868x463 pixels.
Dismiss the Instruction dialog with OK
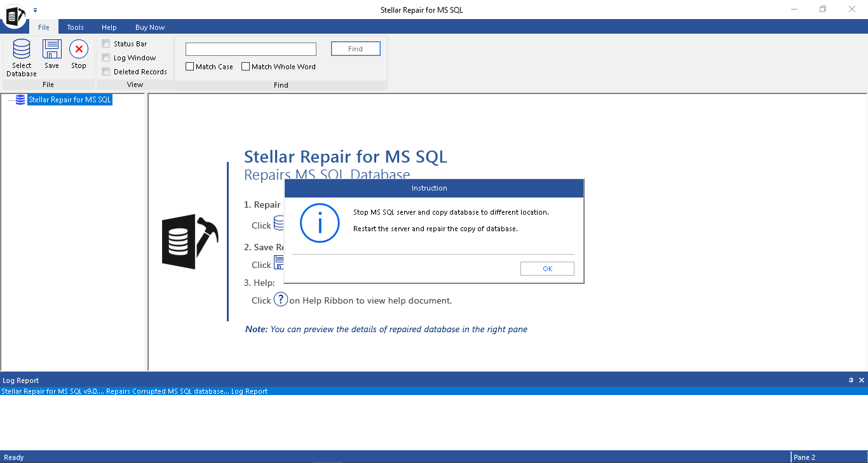(x=546, y=268)
